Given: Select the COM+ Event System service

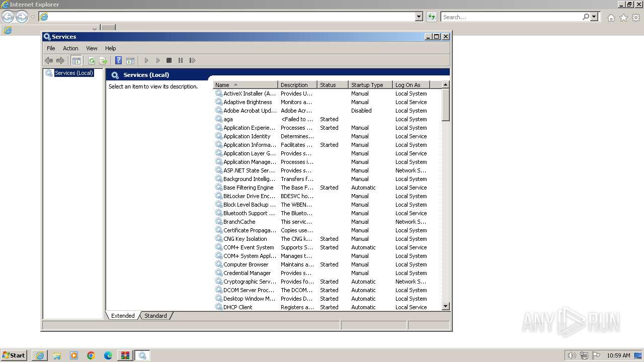Looking at the screenshot, I should (x=327, y=247).
